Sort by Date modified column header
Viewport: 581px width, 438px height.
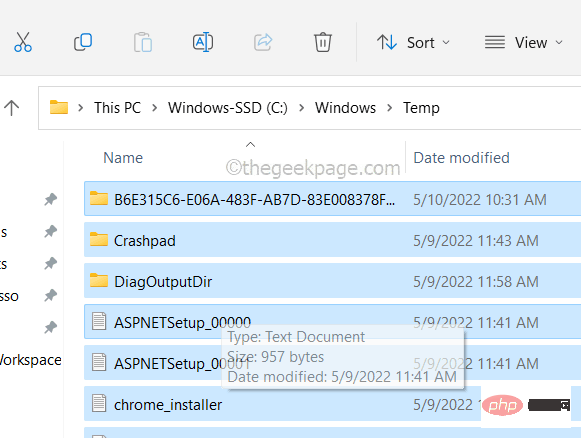tap(461, 158)
